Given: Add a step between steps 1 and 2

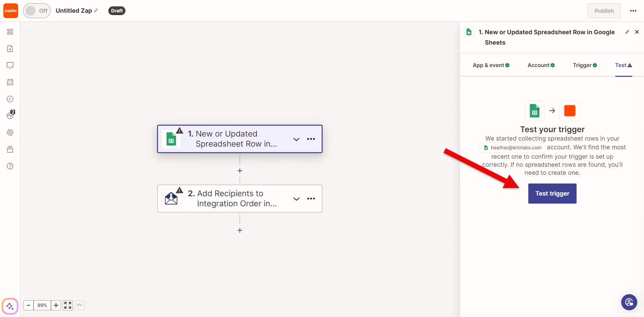Looking at the screenshot, I should click(240, 171).
